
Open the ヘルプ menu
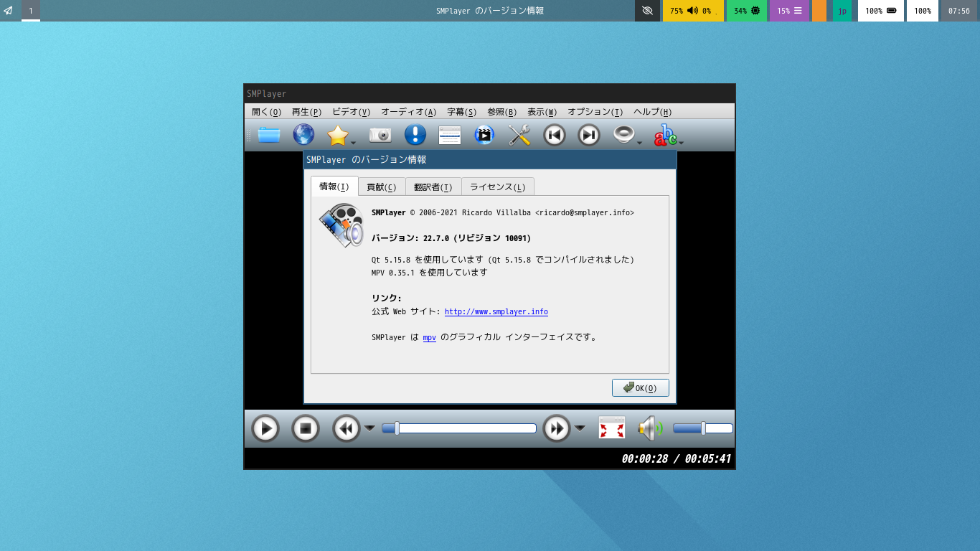point(653,112)
